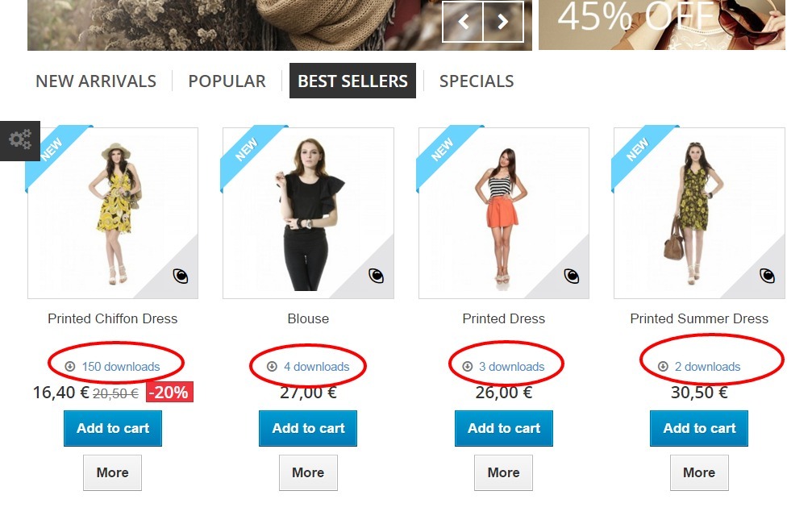
Task: Click quick view eye on Blouse
Action: pos(376,276)
